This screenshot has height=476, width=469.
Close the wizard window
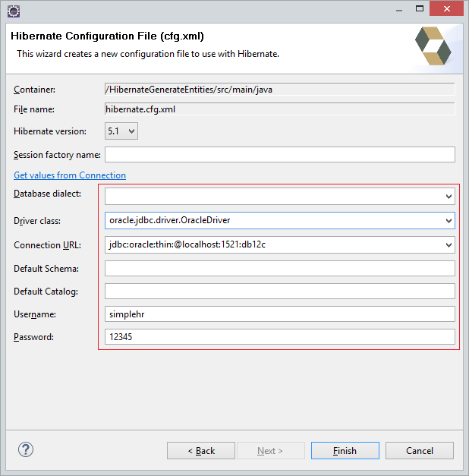446,9
